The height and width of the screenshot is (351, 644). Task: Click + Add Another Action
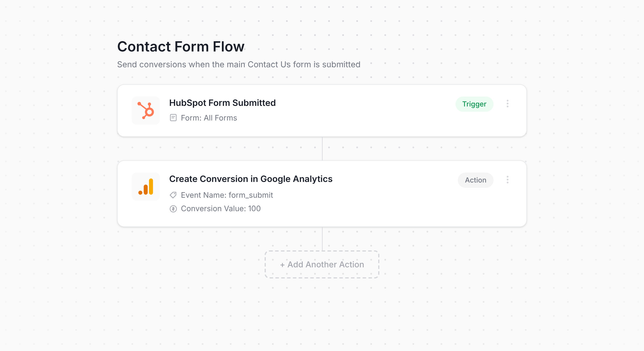tap(322, 264)
